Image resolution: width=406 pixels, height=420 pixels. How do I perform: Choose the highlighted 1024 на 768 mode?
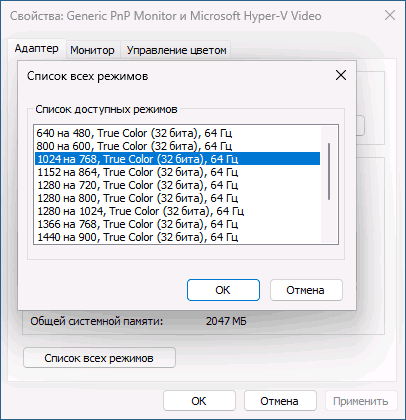(177, 159)
